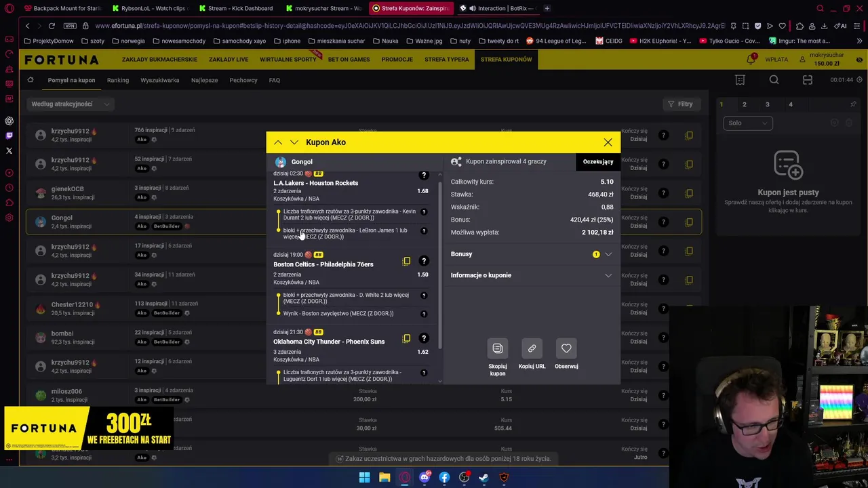868x488 pixels.
Task: Open STREFA TYPERA menu
Action: pos(446,60)
